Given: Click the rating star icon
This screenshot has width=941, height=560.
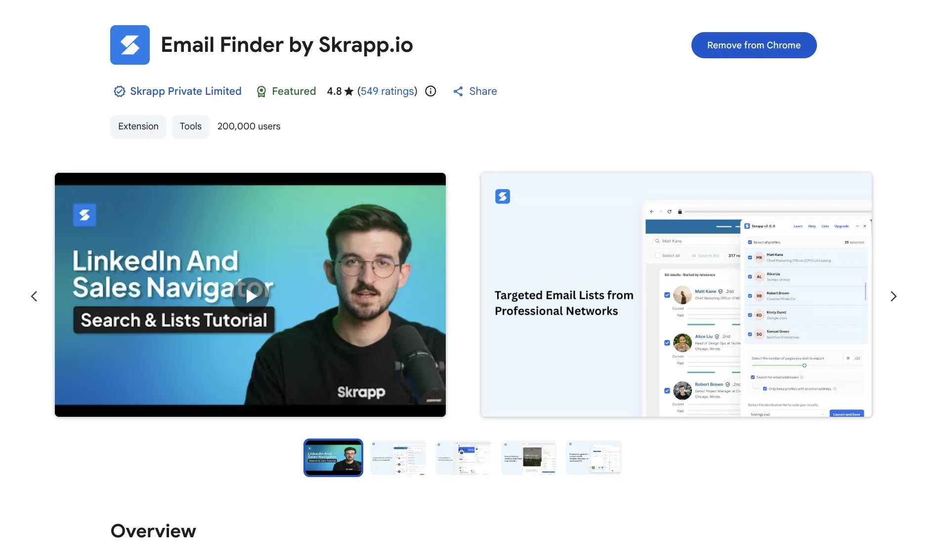Looking at the screenshot, I should 349,91.
